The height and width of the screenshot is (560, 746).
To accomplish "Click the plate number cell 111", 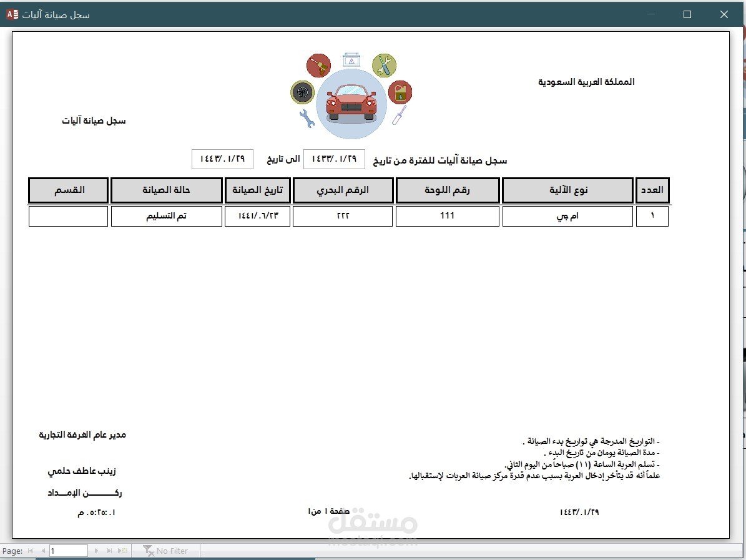I will (x=447, y=216).
